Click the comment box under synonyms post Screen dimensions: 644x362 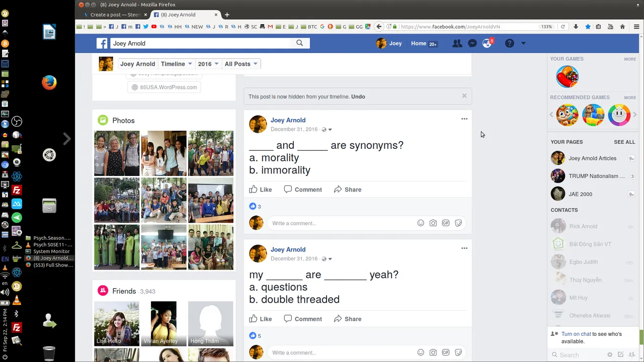[342, 223]
